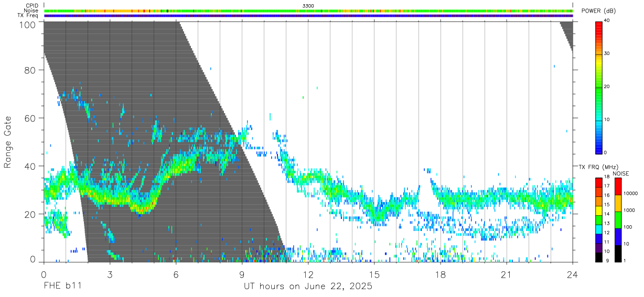This screenshot has width=644, height=297.
Task: Click the power scale value 20
Action: pyautogui.click(x=607, y=87)
